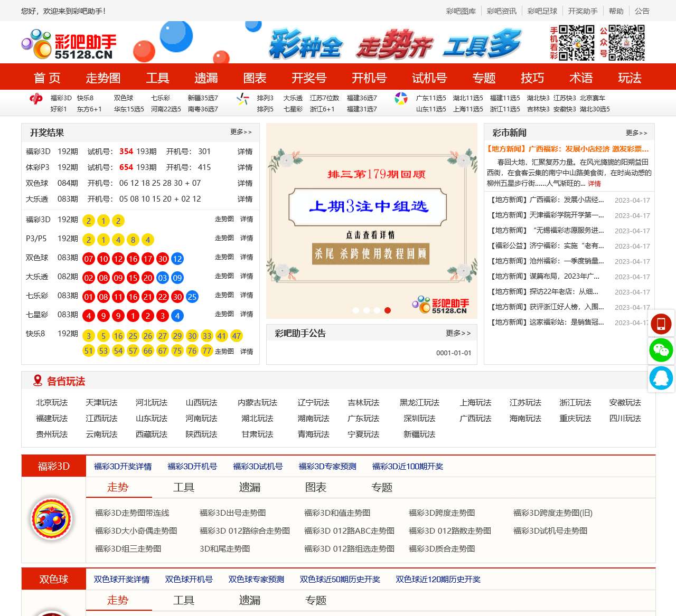Click the red phone icon on floating sidebar
Image resolution: width=676 pixels, height=616 pixels.
661,323
